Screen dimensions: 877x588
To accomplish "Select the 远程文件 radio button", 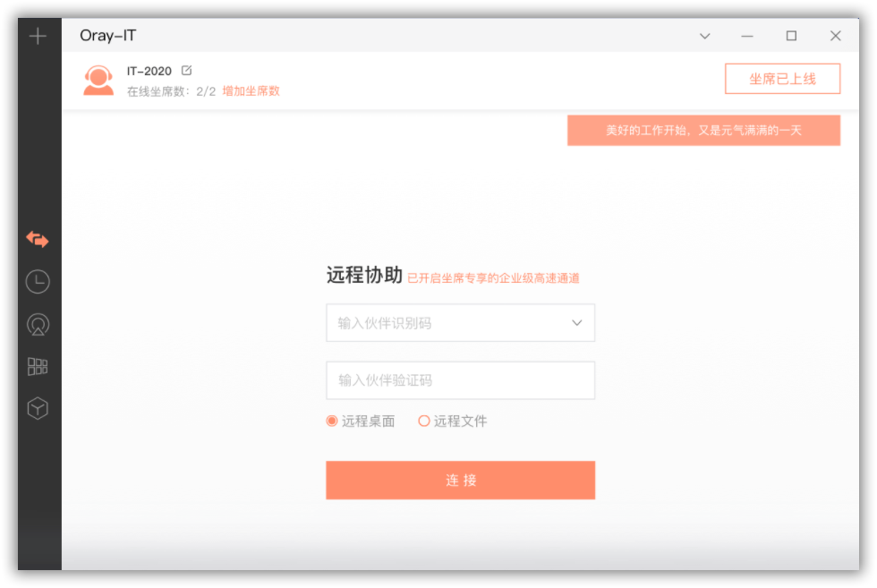I will coord(424,421).
